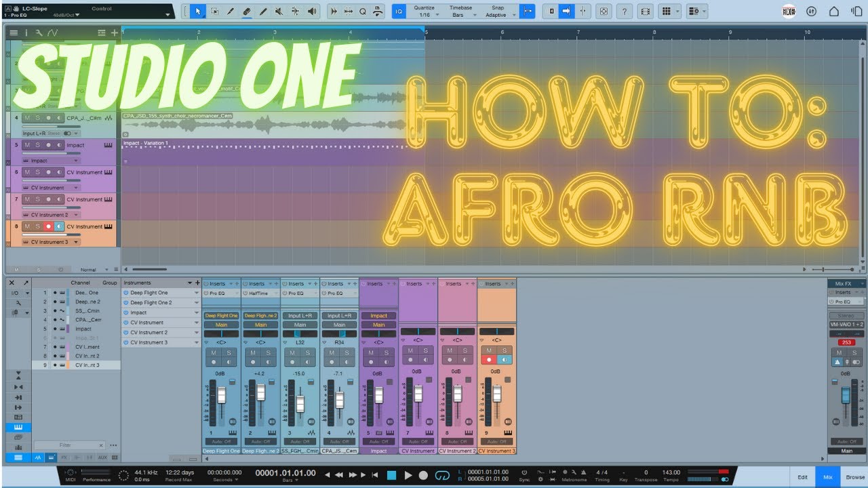Toggle visibility dot for Impact channel
This screenshot has width=868, height=488.
54,329
